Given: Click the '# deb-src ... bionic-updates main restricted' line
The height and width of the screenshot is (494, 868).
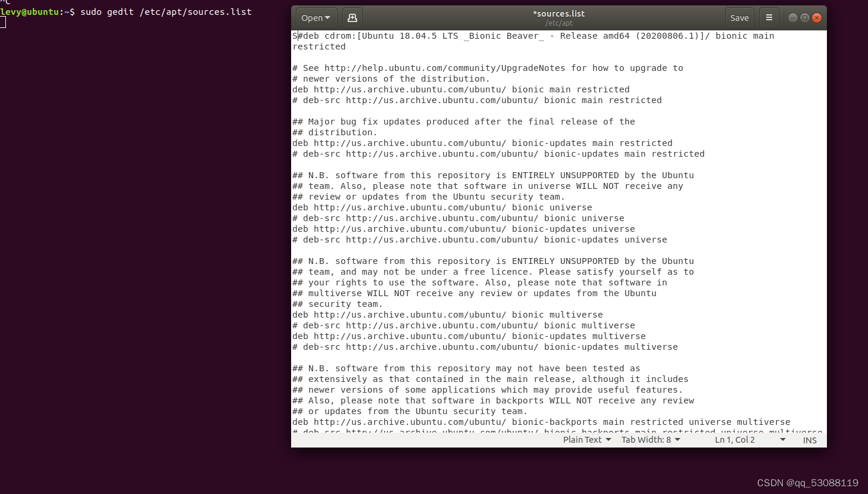Looking at the screenshot, I should coord(498,154).
